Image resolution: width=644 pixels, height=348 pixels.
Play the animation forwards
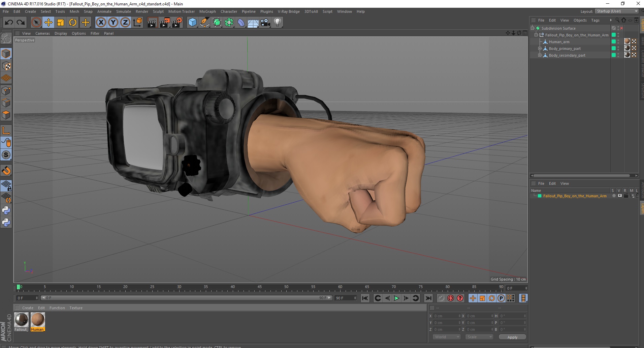pos(396,298)
